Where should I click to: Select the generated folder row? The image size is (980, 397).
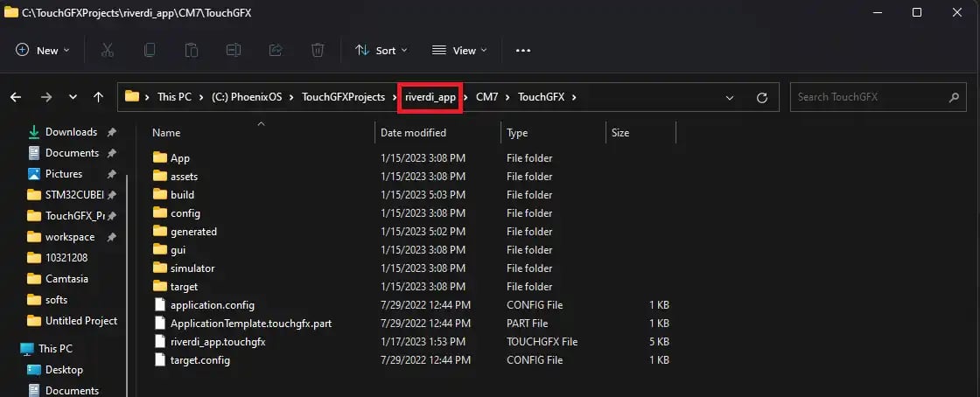pos(412,232)
